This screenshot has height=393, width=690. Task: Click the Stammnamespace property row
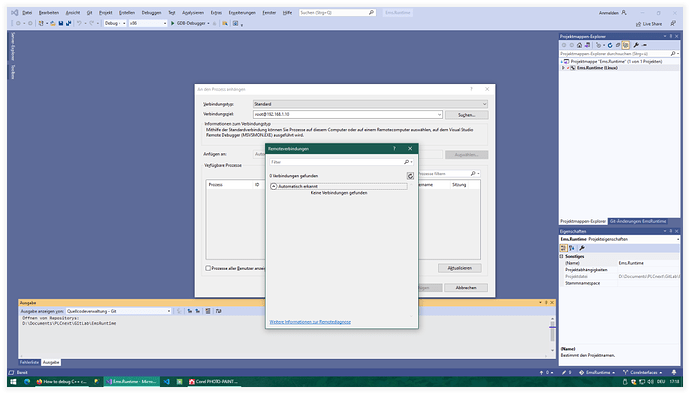pos(620,283)
